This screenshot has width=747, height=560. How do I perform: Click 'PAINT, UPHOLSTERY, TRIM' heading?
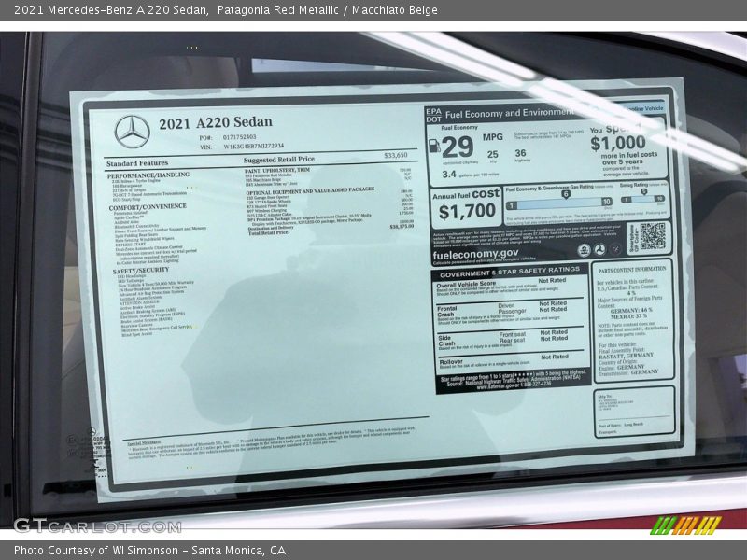[x=276, y=170]
